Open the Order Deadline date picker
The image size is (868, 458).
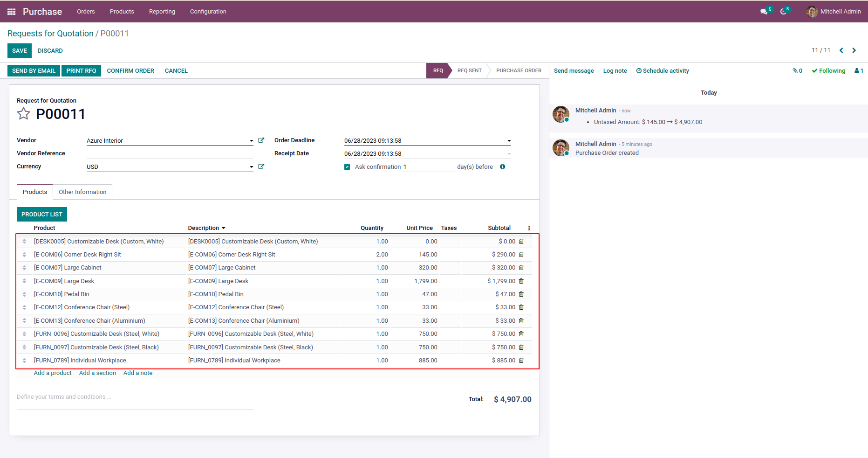coord(426,141)
